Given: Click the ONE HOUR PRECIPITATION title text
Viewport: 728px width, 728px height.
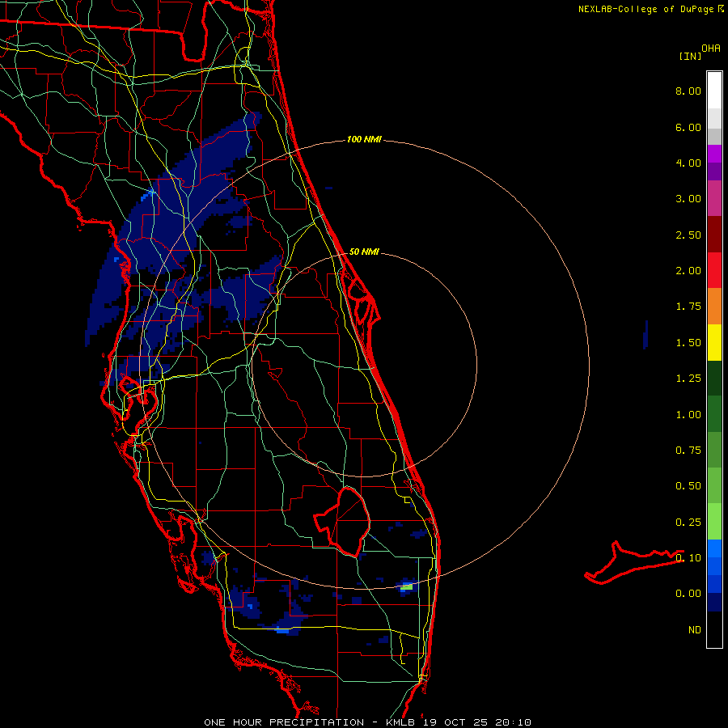Looking at the screenshot, I should pyautogui.click(x=284, y=722).
